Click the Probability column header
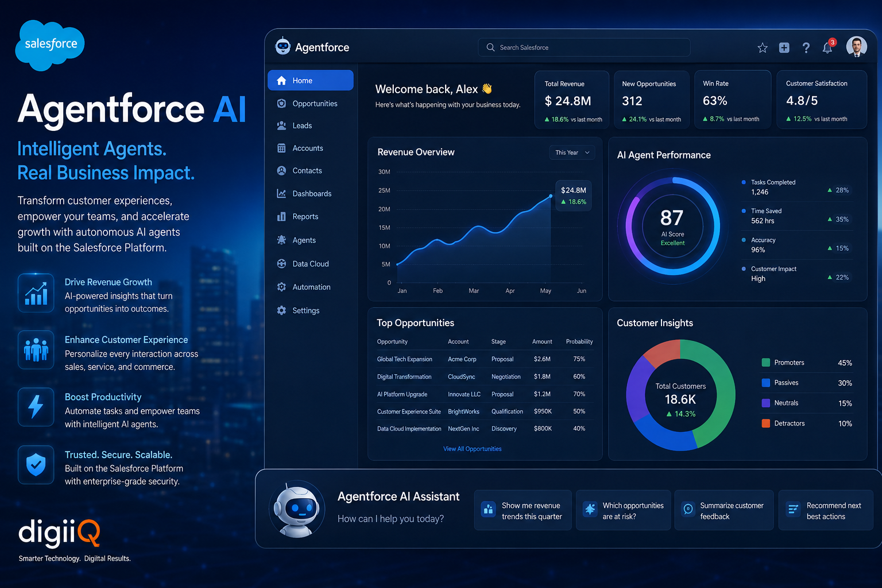This screenshot has width=882, height=588. [x=579, y=341]
